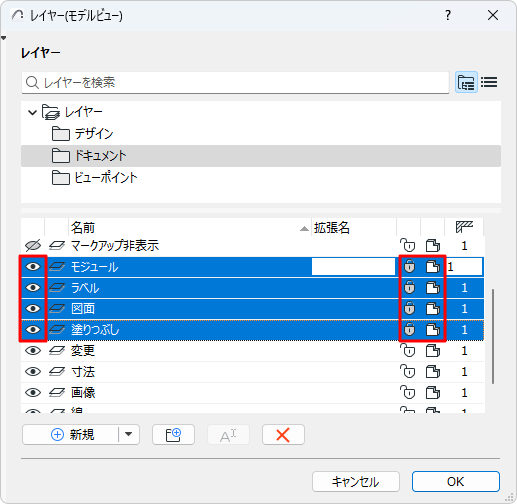Unlock the 図面 layer
The width and height of the screenshot is (517, 504).
(x=409, y=309)
